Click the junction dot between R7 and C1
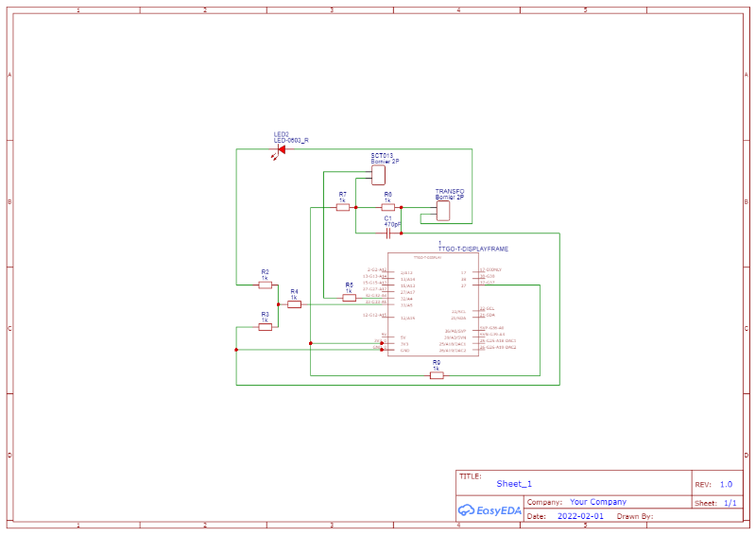 [356, 207]
